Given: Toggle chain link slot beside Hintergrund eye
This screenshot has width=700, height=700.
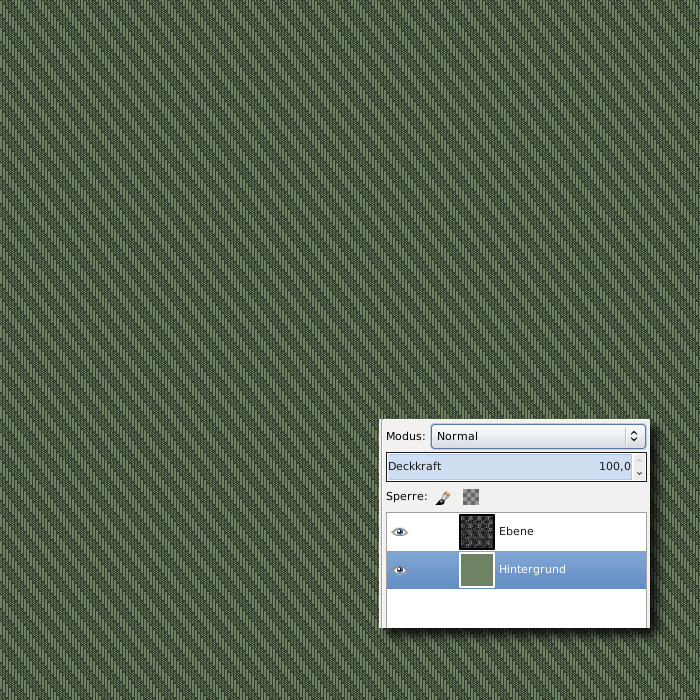Looking at the screenshot, I should coord(430,570).
